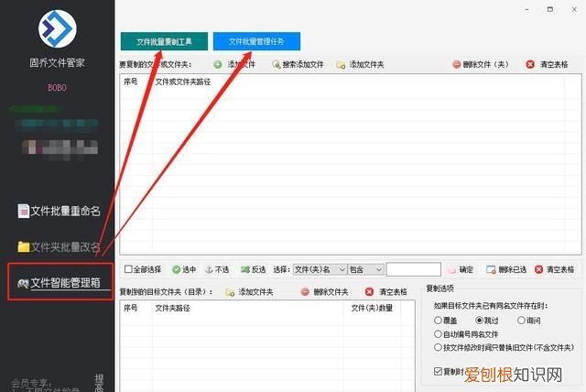Click the green 选中 check icon
This screenshot has width=586, height=392.
tap(176, 269)
